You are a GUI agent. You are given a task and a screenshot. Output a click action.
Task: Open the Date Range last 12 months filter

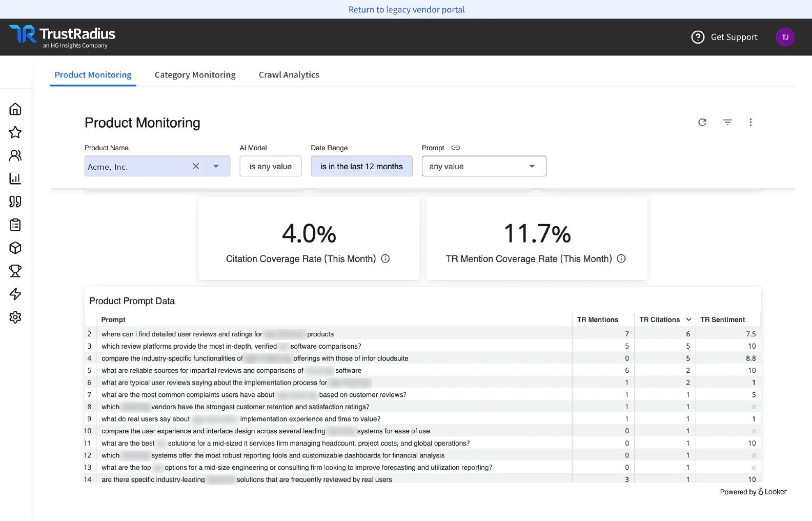click(x=361, y=166)
